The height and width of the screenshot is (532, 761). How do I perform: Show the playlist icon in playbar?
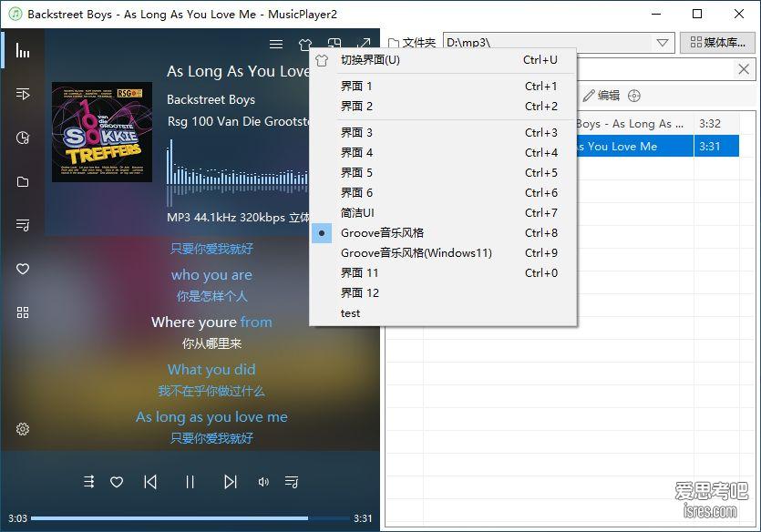tap(292, 482)
